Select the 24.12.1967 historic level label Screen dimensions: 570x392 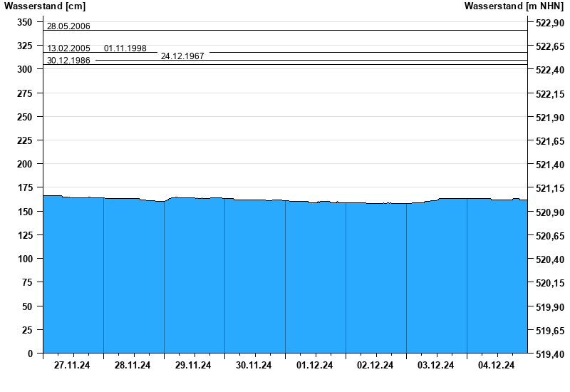(182, 56)
